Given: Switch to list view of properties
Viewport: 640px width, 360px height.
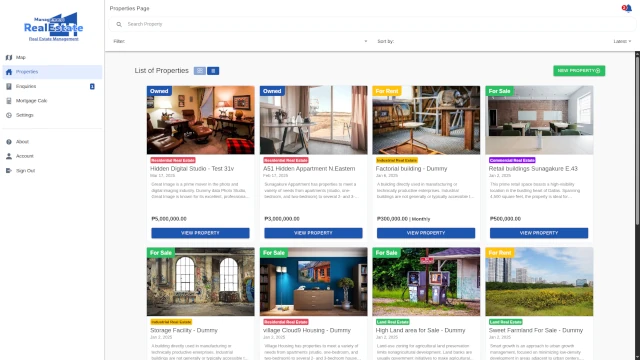Looking at the screenshot, I should tap(213, 71).
